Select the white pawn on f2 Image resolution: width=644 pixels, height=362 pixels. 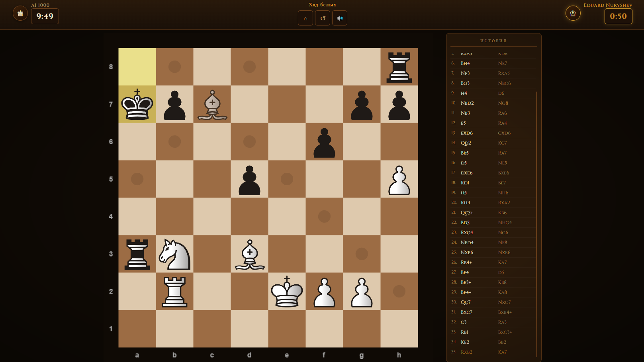325,292
